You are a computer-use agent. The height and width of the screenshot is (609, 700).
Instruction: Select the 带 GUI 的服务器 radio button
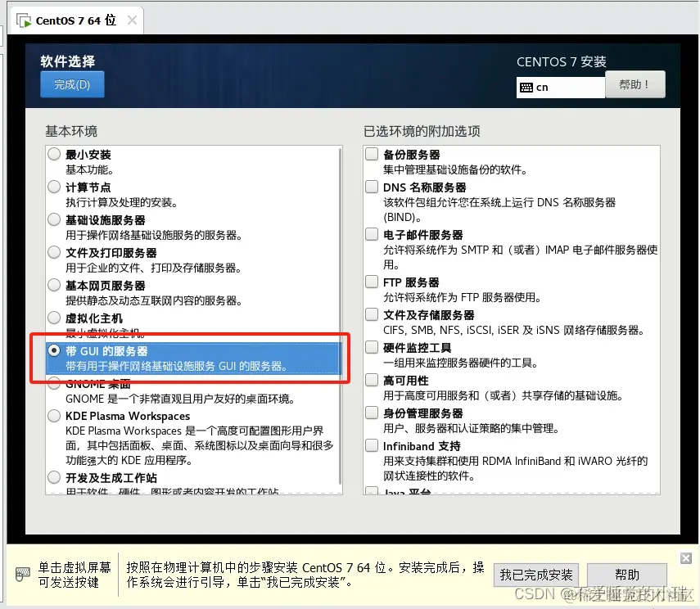(54, 350)
